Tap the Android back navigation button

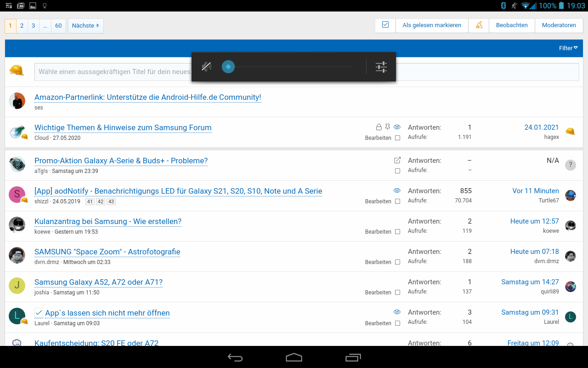[x=235, y=357]
